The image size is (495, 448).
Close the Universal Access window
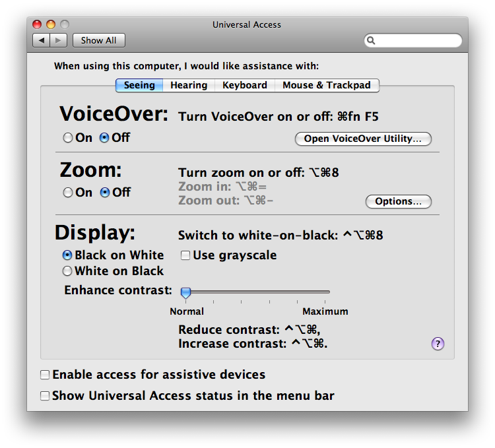(x=37, y=24)
